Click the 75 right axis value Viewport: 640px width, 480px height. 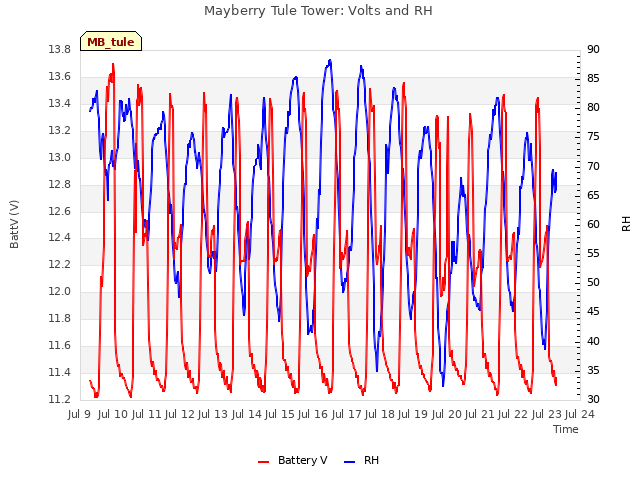[x=593, y=137]
